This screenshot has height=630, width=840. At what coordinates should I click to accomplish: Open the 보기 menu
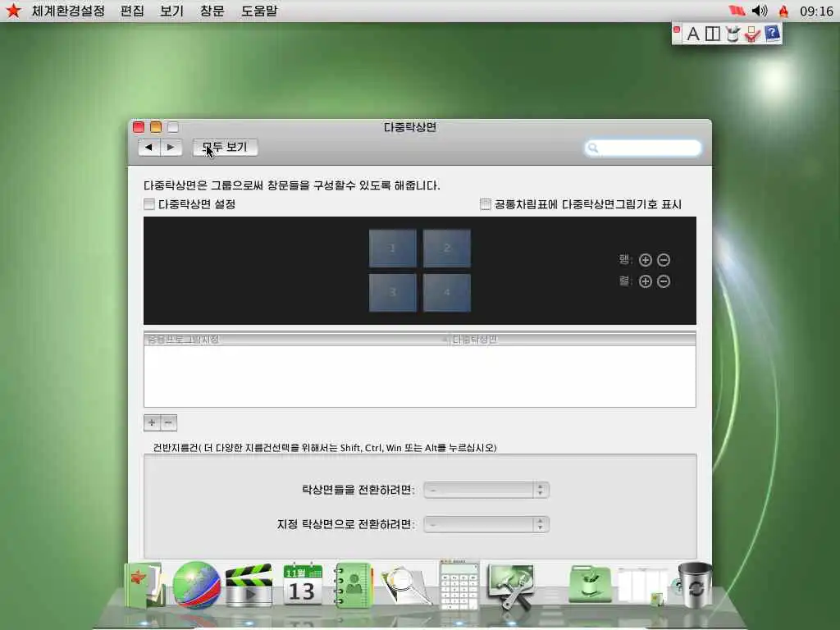[x=172, y=11]
